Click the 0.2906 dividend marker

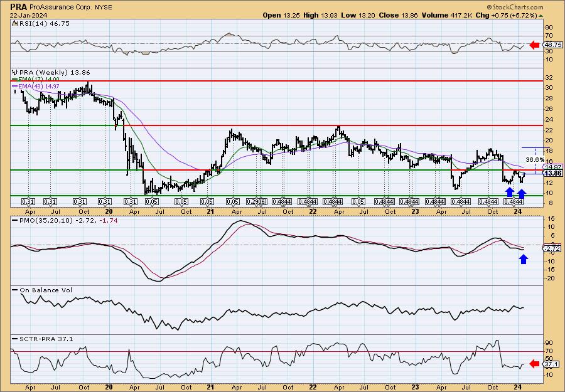256,201
